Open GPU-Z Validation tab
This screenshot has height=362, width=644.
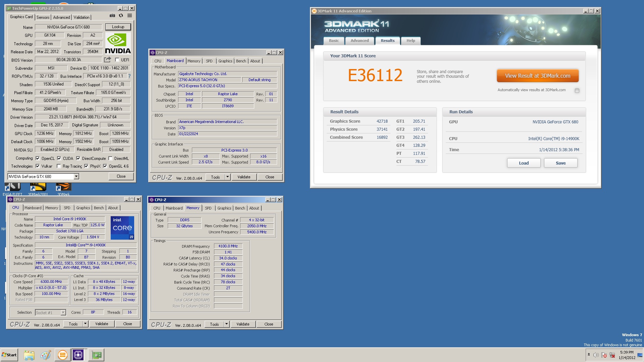click(x=82, y=17)
